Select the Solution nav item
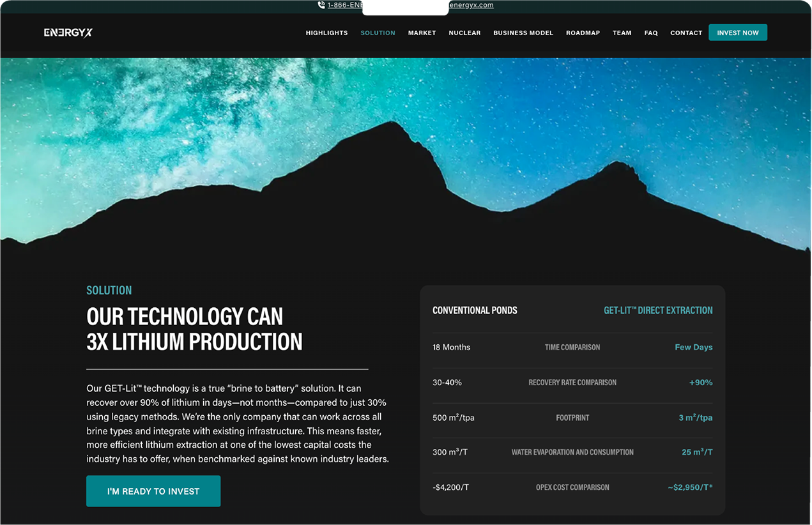The width and height of the screenshot is (812, 525). [378, 33]
